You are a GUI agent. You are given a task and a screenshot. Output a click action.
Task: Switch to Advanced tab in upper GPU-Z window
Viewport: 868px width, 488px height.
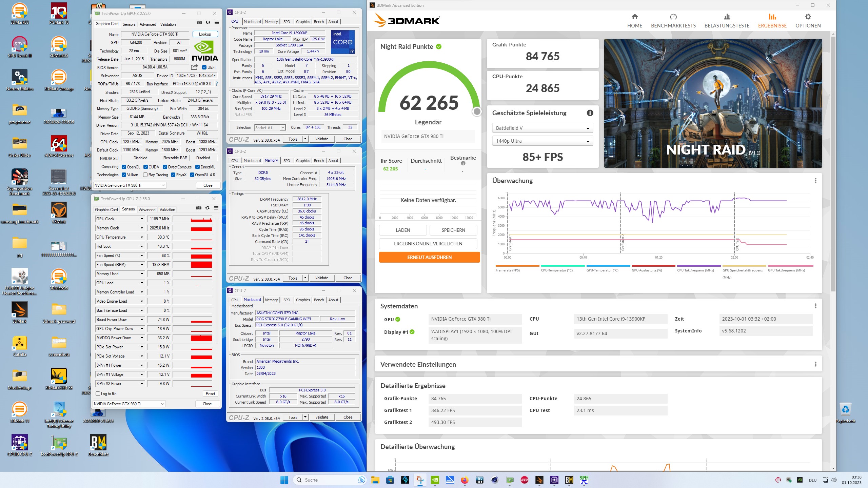[148, 24]
